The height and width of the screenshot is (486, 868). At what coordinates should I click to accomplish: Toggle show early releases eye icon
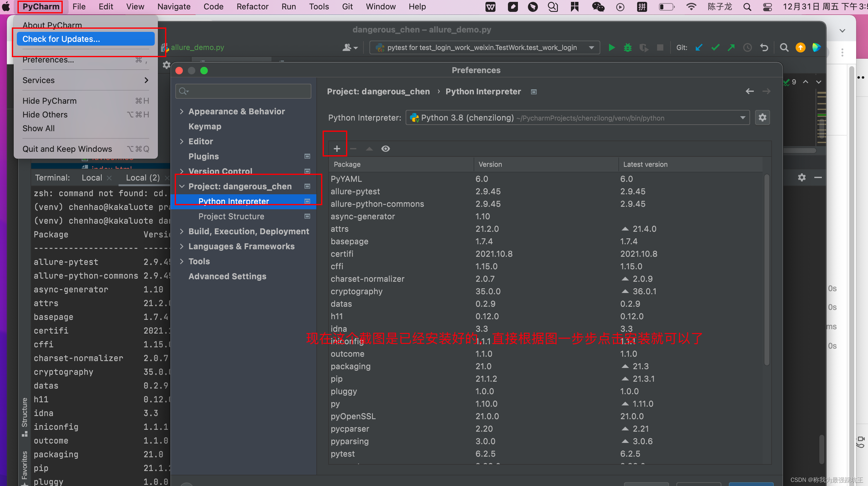pyautogui.click(x=385, y=149)
